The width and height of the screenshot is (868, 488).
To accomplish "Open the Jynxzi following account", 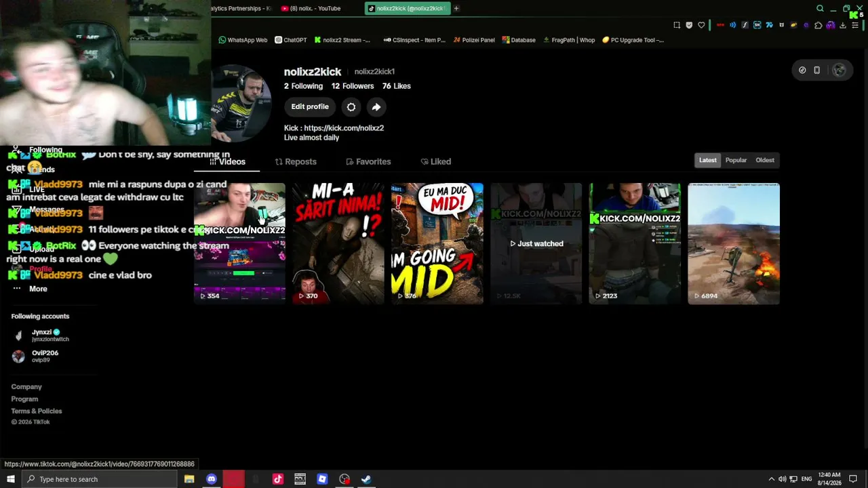I will (x=41, y=335).
